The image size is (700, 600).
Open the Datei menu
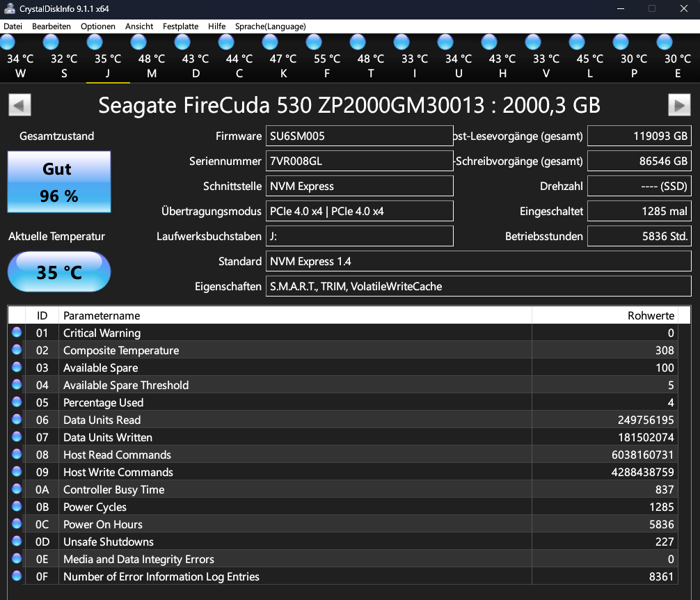pos(13,26)
